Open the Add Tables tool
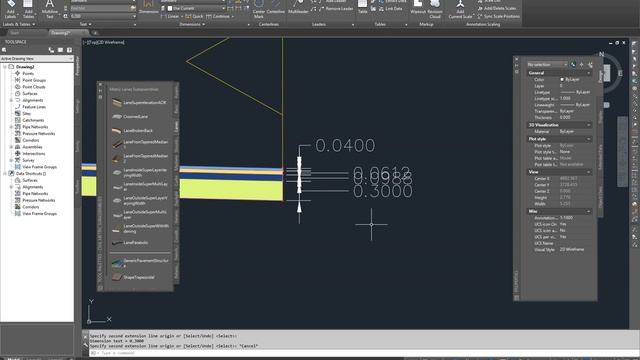The width and height of the screenshot is (640, 360). click(28, 9)
